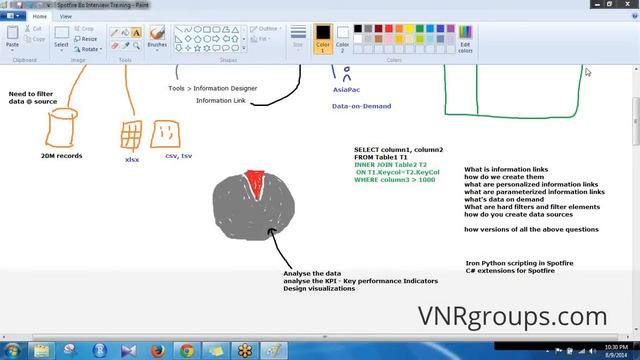Choose the Triangle shape
Image resolution: width=640 pixels, height=360 pixels.
click(x=236, y=30)
